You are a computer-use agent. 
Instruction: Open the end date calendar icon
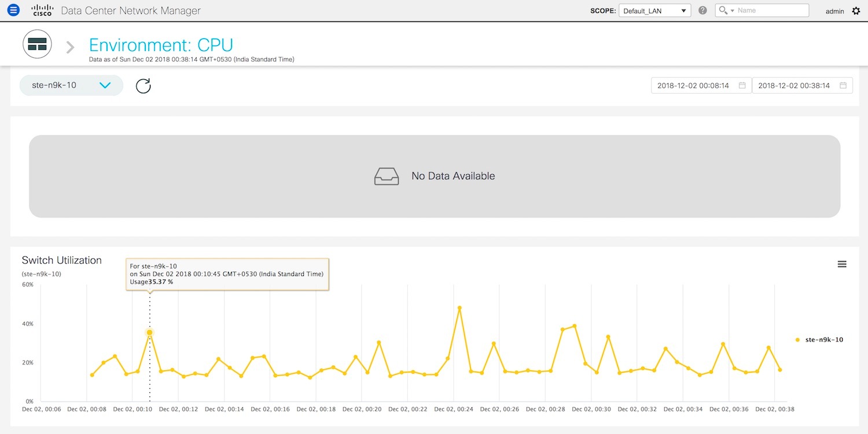(x=843, y=86)
